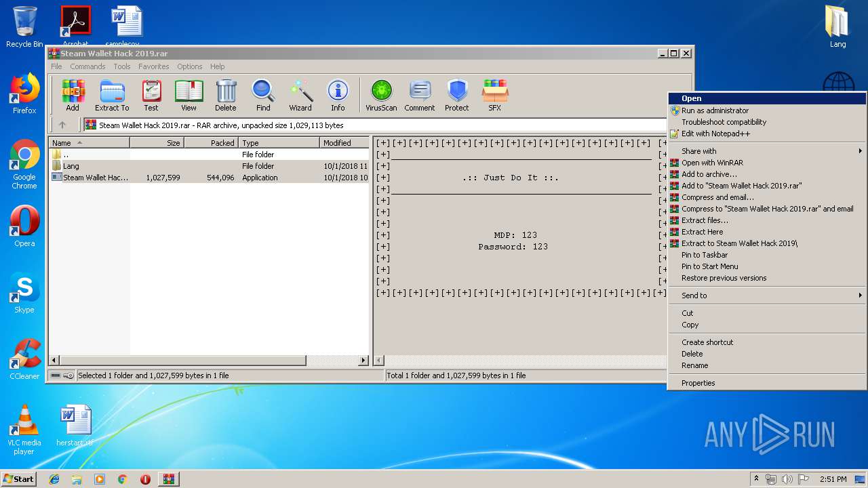868x488 pixels.
Task: Open Recycle Bin on desktop
Action: [x=24, y=27]
